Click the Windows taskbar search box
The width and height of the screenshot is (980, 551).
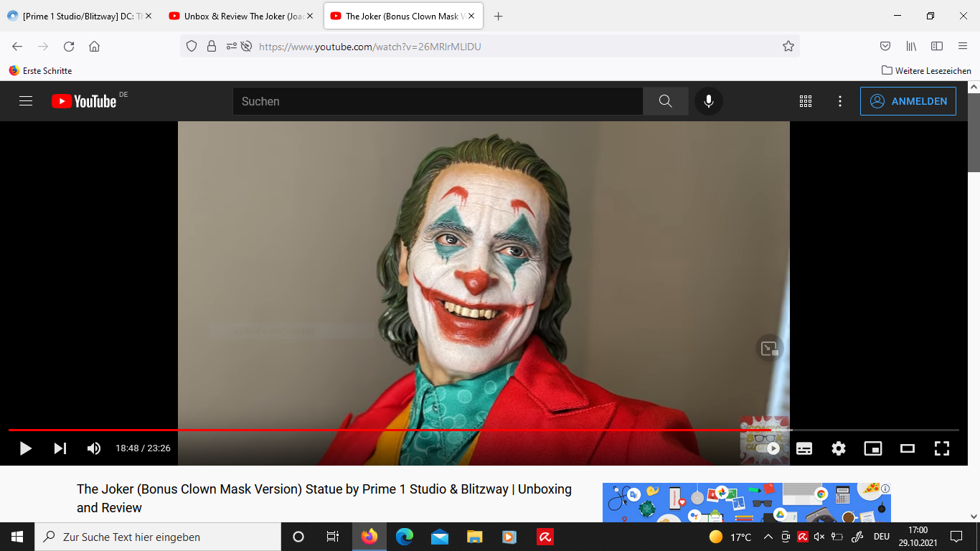[158, 537]
